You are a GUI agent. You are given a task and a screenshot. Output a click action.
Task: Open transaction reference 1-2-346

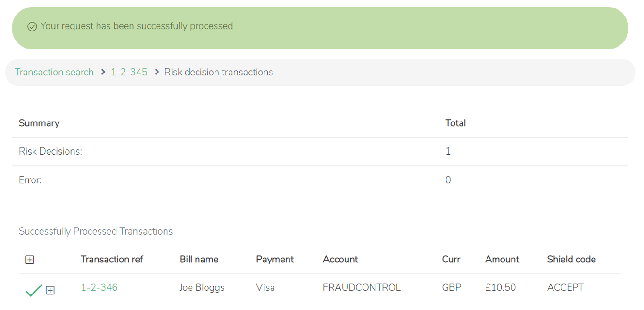click(99, 287)
